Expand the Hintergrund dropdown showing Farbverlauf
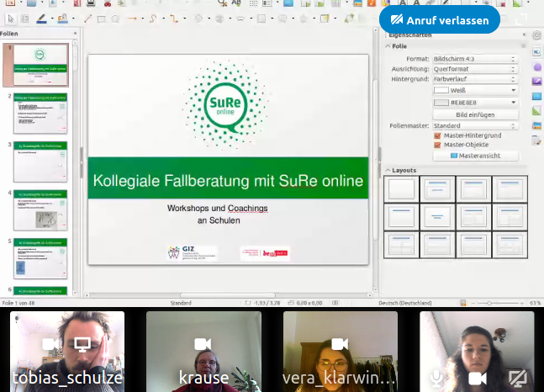544x392 pixels. (x=474, y=79)
